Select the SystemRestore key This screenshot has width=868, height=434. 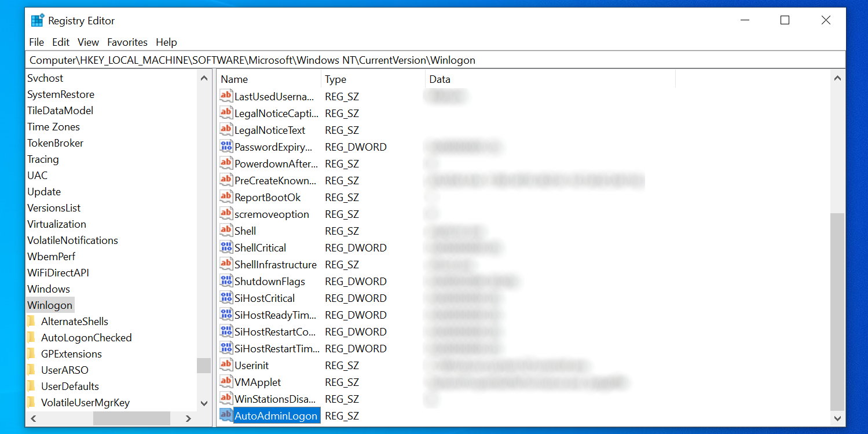pyautogui.click(x=61, y=94)
